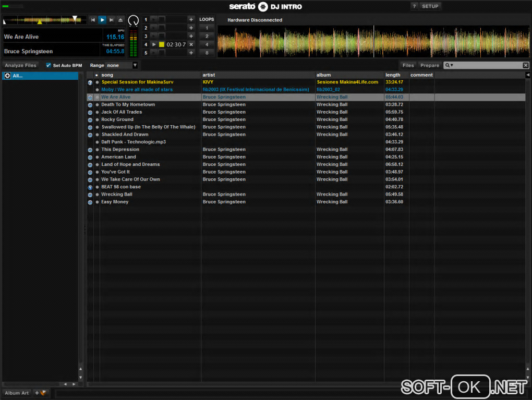
Task: Select song We Take Care Of Our Own
Action: pos(130,179)
